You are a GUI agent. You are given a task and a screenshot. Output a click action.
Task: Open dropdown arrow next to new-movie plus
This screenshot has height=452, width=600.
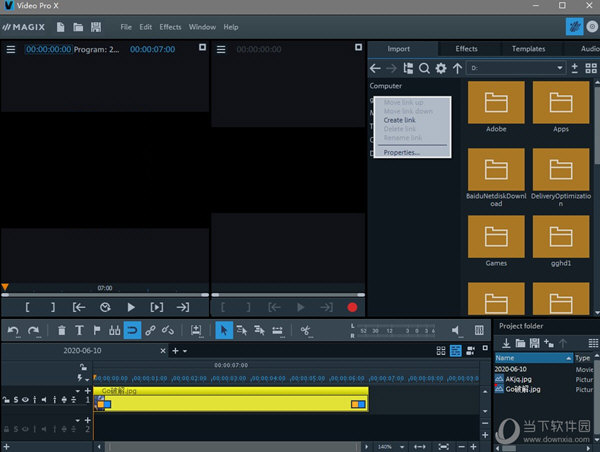(185, 351)
